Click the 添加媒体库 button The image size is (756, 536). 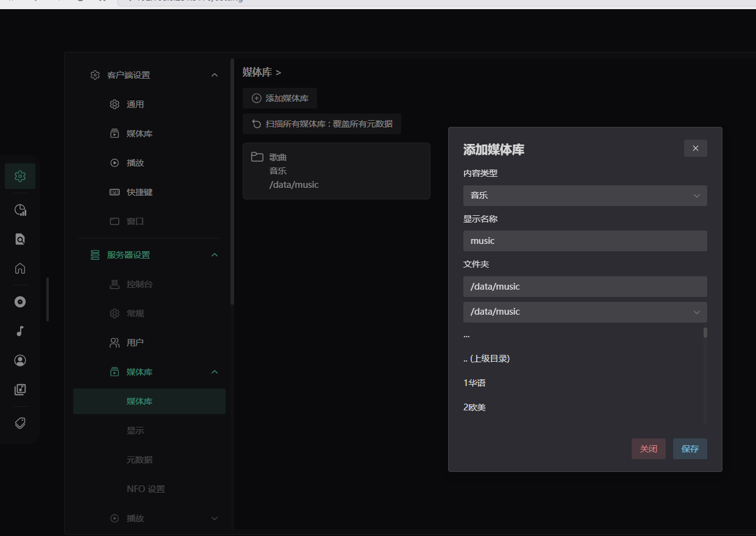pos(280,98)
